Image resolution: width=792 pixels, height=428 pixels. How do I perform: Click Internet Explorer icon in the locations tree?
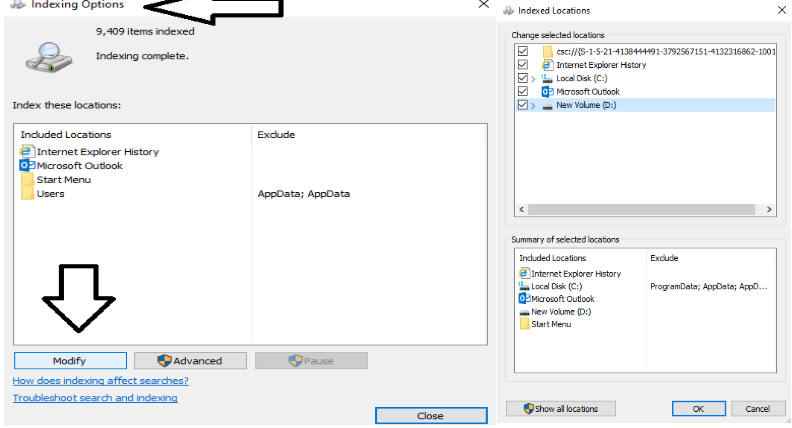(548, 65)
